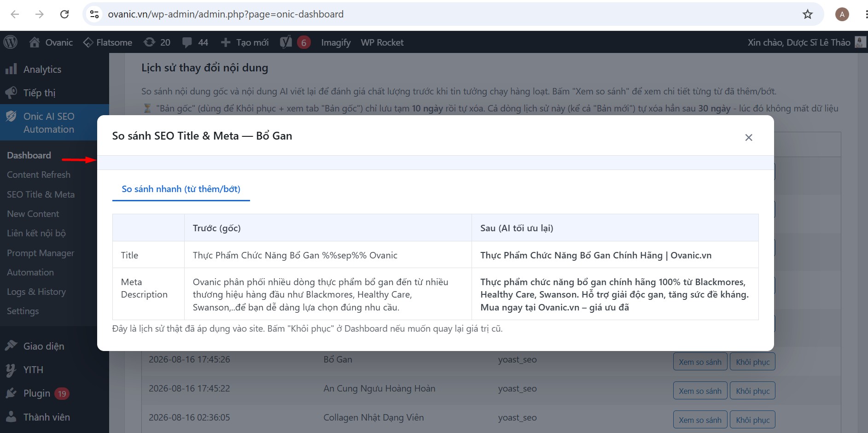
Task: Open the New Content submenu item
Action: point(33,214)
